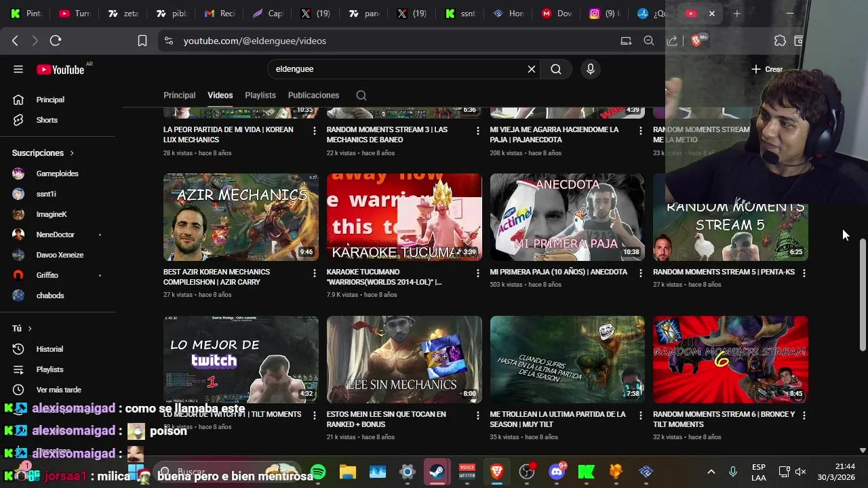Open Gameploides subscription channel
This screenshot has width=868, height=488.
click(x=58, y=174)
